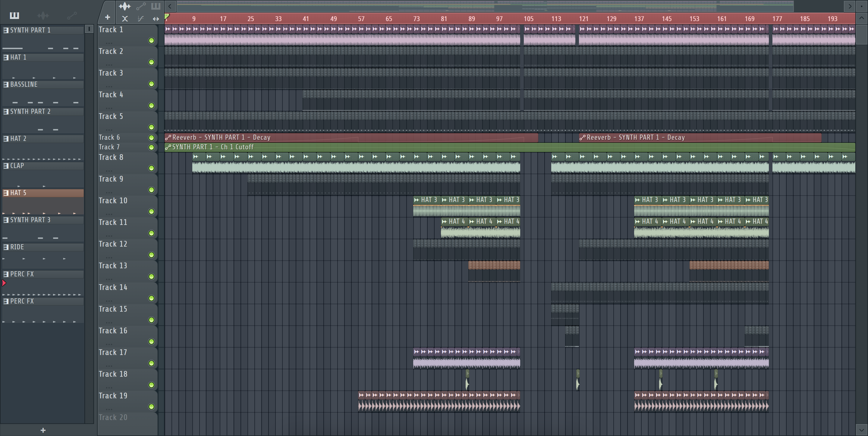868x436 pixels.
Task: Click the pattern icon beside HAT 1
Action: 6,57
